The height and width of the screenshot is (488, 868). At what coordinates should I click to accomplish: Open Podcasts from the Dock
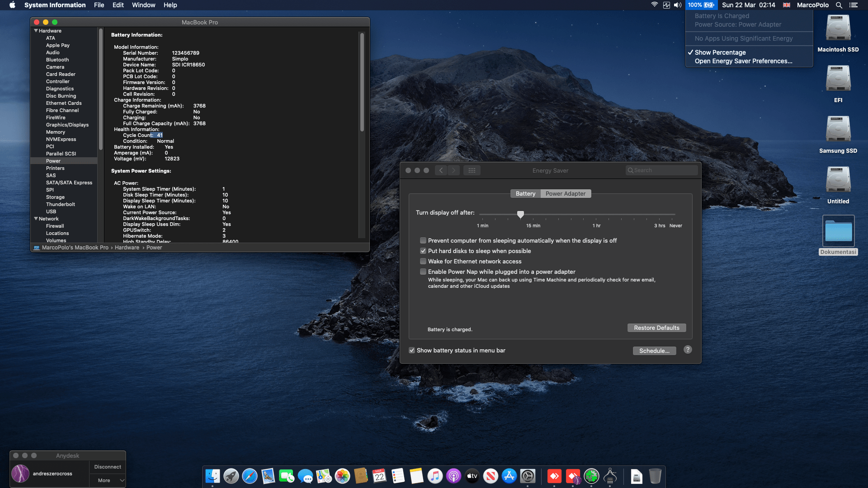[453, 476]
